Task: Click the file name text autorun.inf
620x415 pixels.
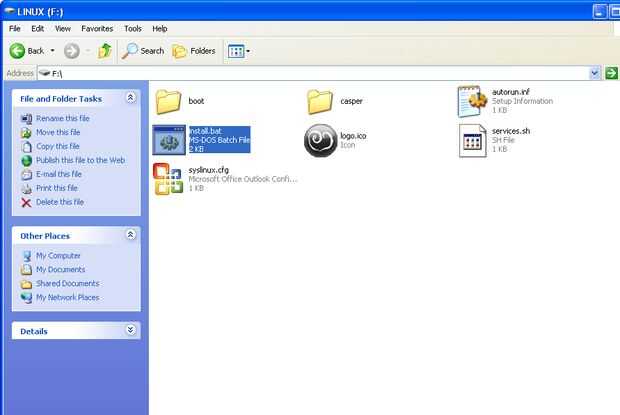Action: click(510, 92)
